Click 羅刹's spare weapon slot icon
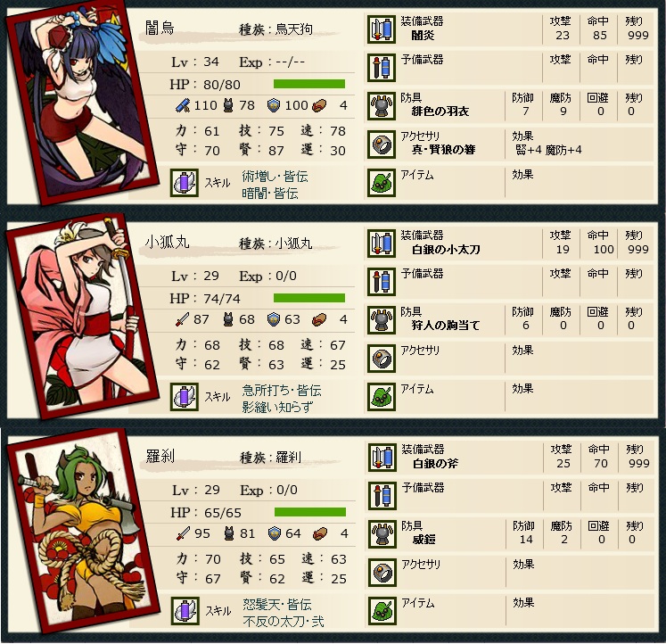This screenshot has width=666, height=644. click(382, 496)
